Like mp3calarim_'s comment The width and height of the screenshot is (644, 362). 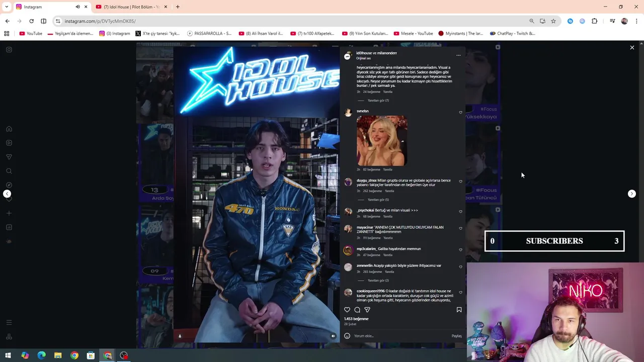(460, 250)
